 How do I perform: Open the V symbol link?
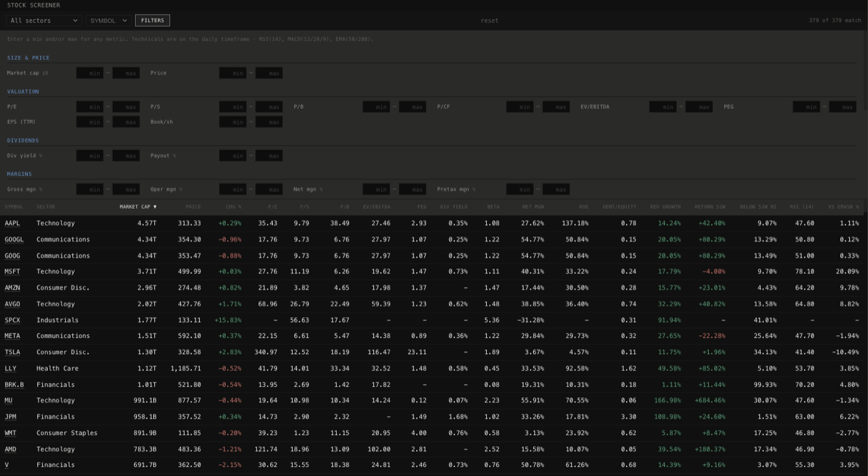tap(7, 465)
